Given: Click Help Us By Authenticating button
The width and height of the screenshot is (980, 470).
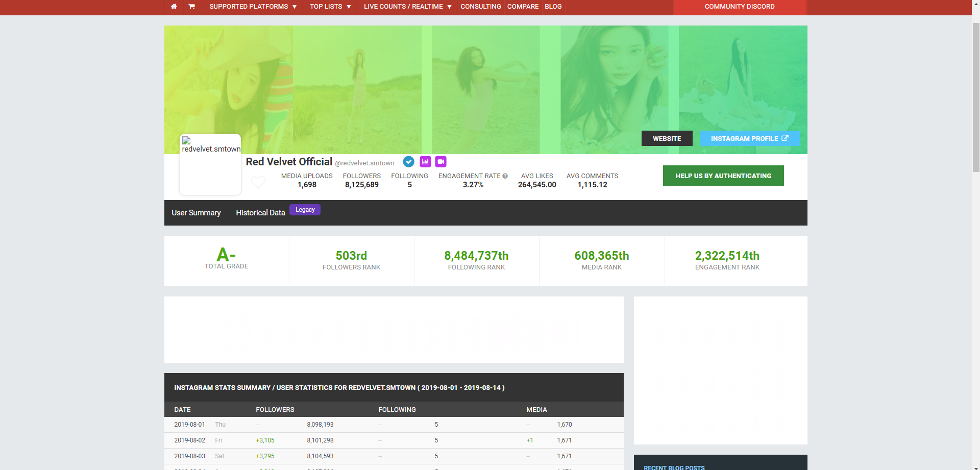Looking at the screenshot, I should click(x=723, y=176).
